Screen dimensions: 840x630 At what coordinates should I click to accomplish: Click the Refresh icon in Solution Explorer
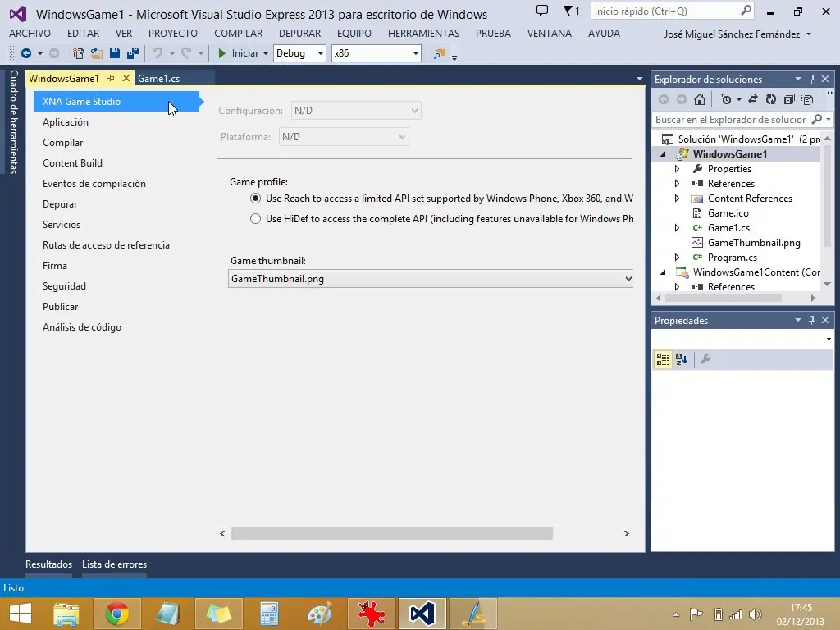[x=770, y=99]
